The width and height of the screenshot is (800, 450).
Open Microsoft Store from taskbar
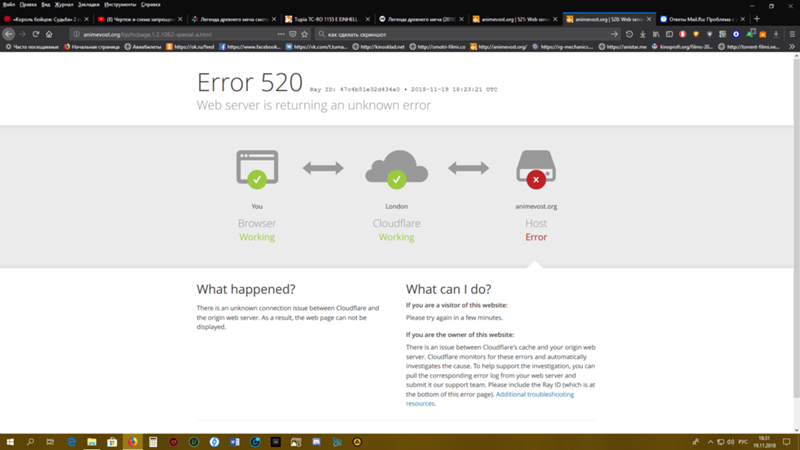(x=112, y=442)
